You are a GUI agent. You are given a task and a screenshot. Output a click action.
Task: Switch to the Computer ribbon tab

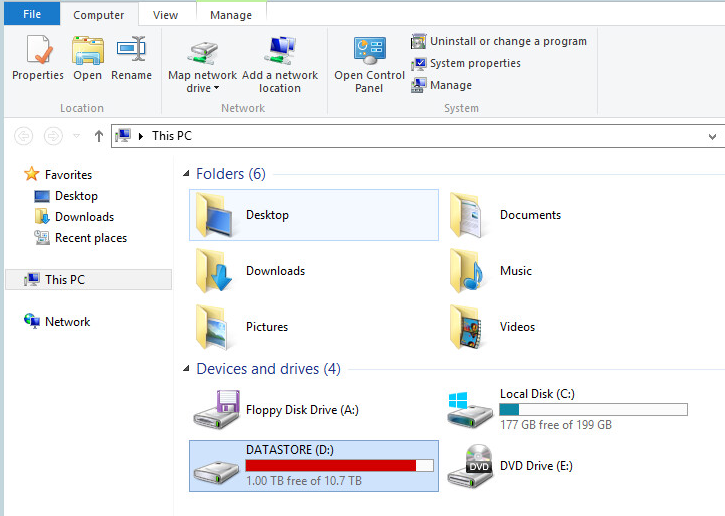tap(98, 15)
